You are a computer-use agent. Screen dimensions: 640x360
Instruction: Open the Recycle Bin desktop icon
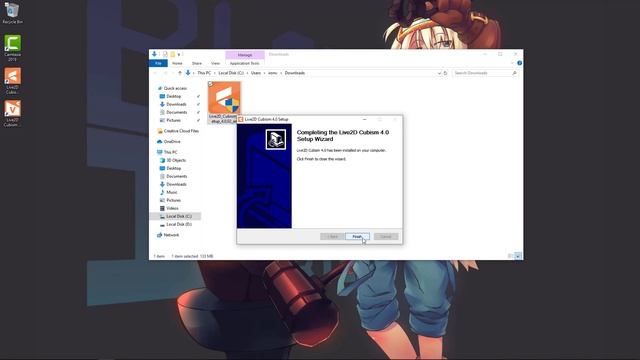coord(12,13)
